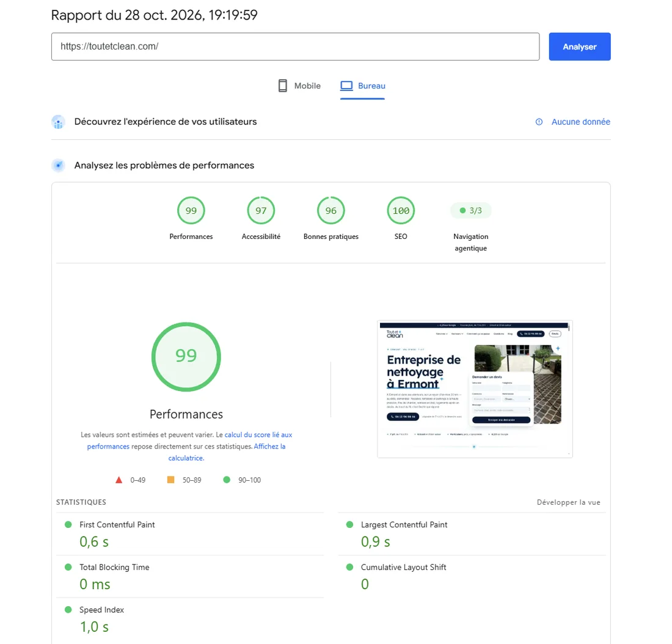The width and height of the screenshot is (672, 644).
Task: Click Analysez les problèmes de performances heading
Action: coord(164,166)
